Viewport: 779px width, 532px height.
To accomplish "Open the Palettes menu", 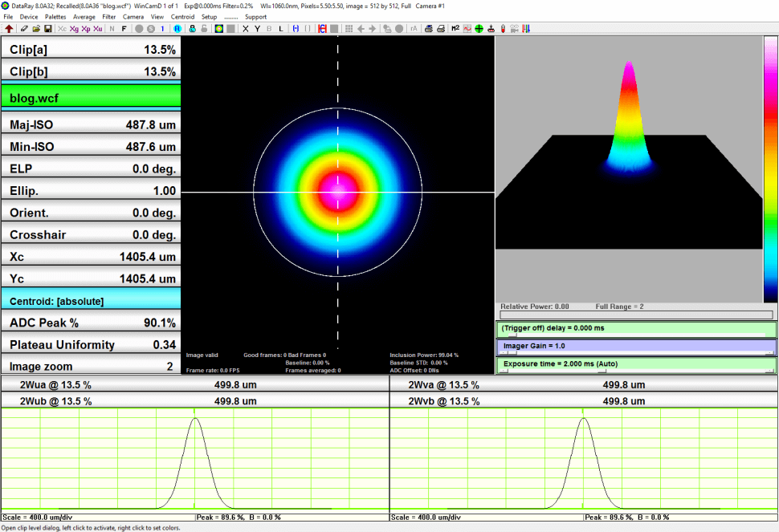I will pyautogui.click(x=55, y=17).
